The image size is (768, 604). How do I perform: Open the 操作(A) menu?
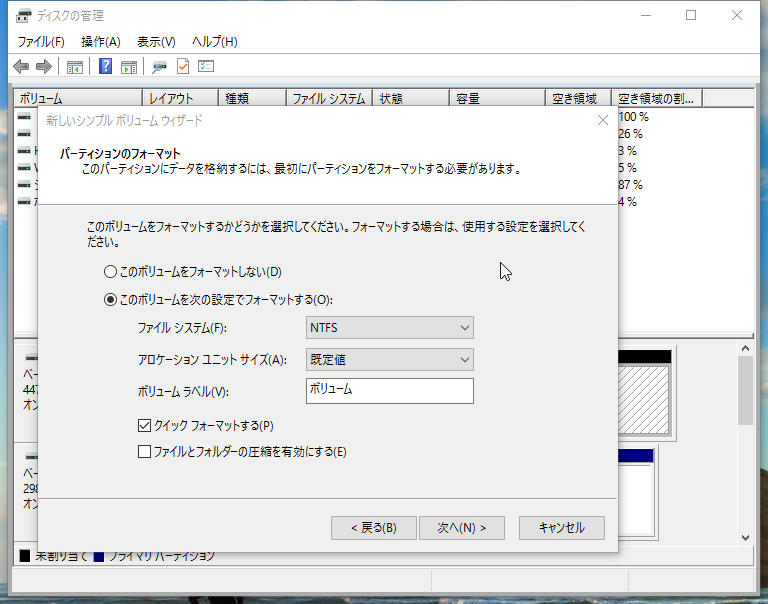(x=101, y=42)
